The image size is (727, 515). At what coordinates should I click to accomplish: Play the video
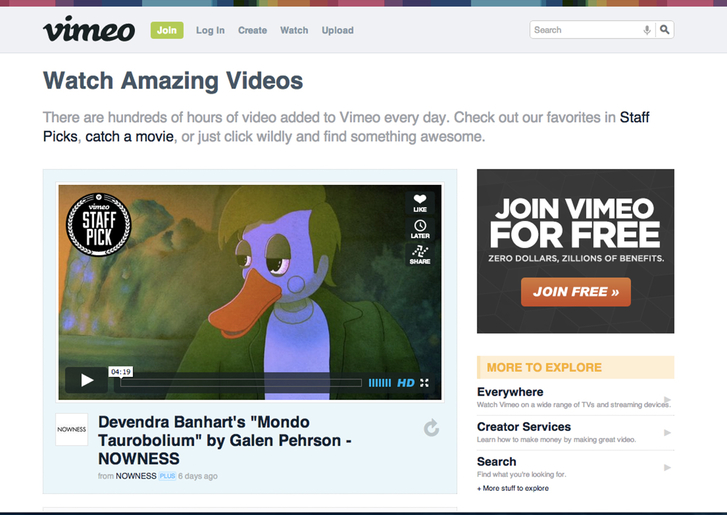(x=87, y=381)
